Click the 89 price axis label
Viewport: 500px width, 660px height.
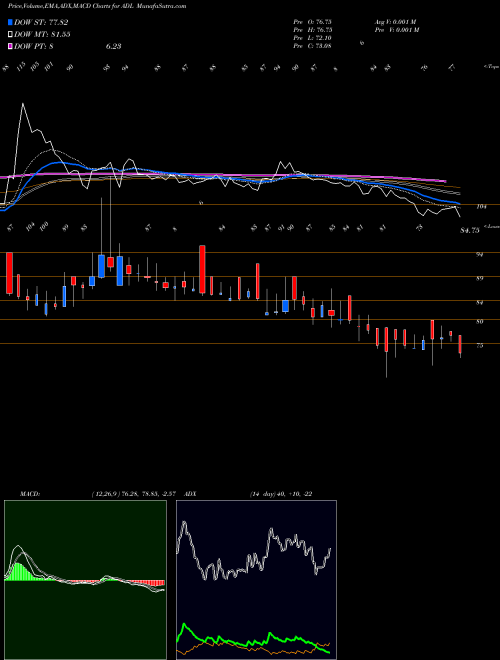[x=480, y=278]
